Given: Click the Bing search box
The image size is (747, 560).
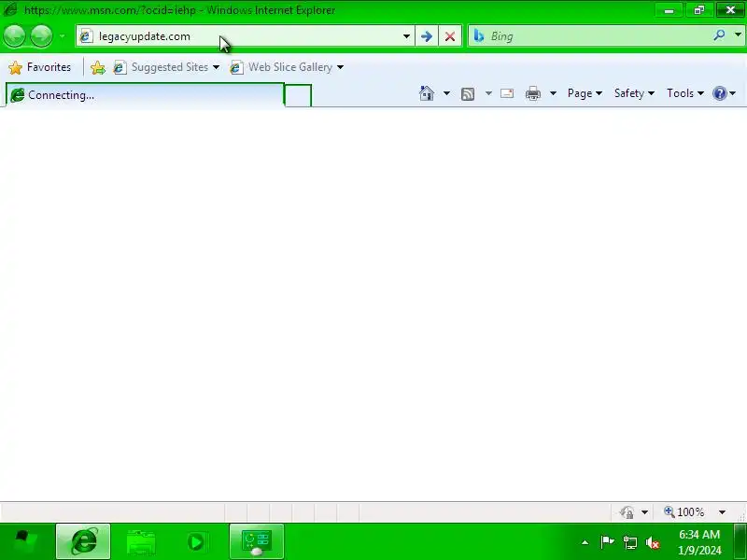Looking at the screenshot, I should pos(591,36).
